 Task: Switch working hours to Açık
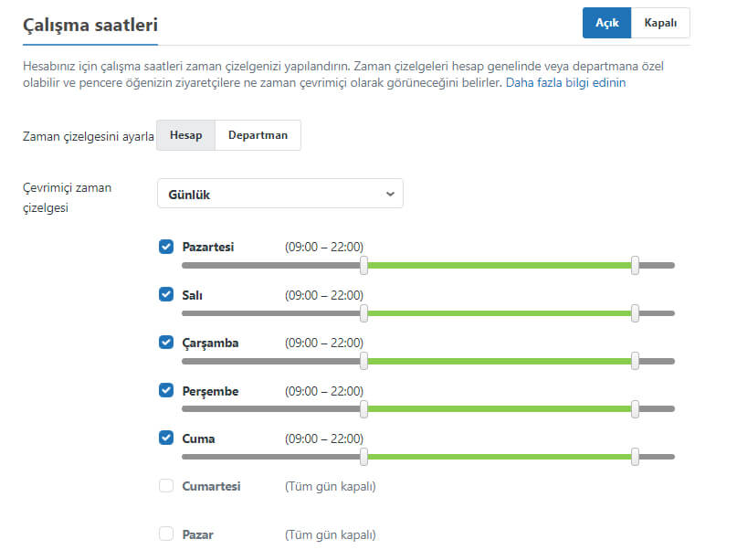click(606, 23)
